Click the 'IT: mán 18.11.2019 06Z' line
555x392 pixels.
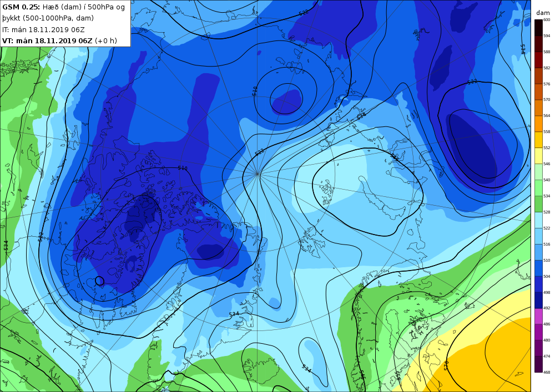[x=43, y=30]
